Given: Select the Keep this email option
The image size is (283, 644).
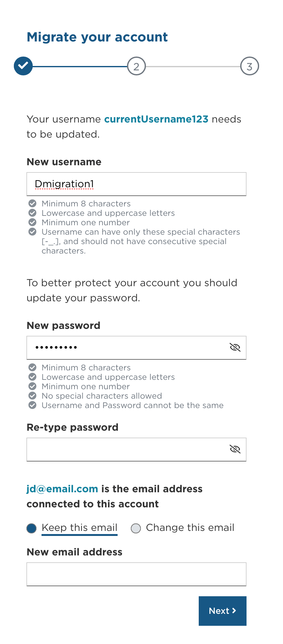Looking at the screenshot, I should point(31,528).
